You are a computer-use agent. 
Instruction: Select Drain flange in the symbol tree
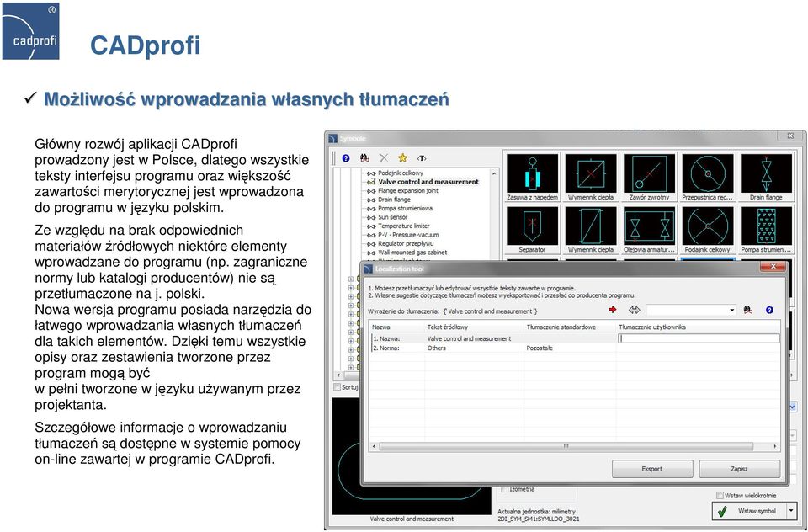[x=394, y=199]
